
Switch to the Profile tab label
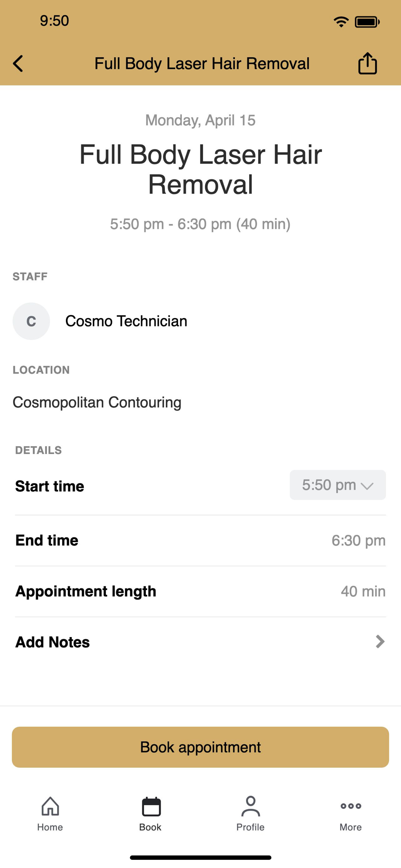coord(250,827)
